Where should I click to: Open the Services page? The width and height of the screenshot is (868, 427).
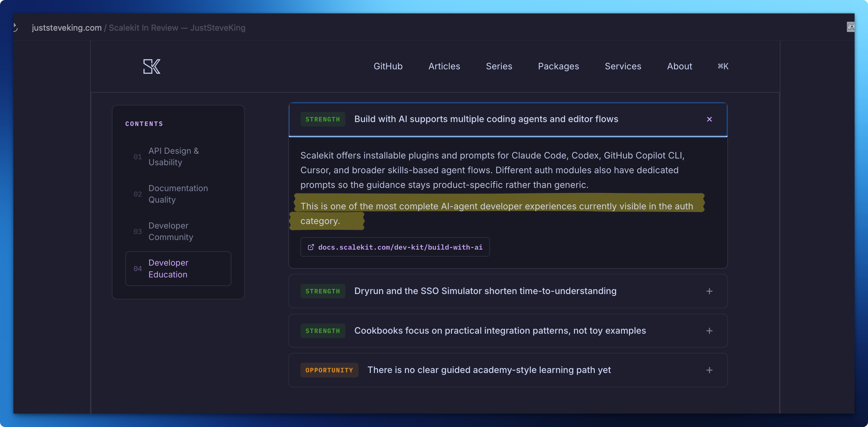coord(623,66)
